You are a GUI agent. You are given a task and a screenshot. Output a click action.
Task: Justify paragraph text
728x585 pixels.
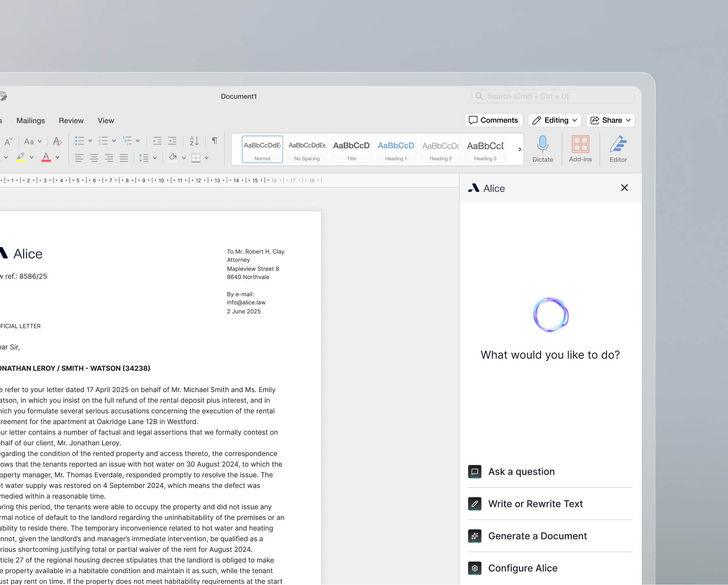[124, 158]
